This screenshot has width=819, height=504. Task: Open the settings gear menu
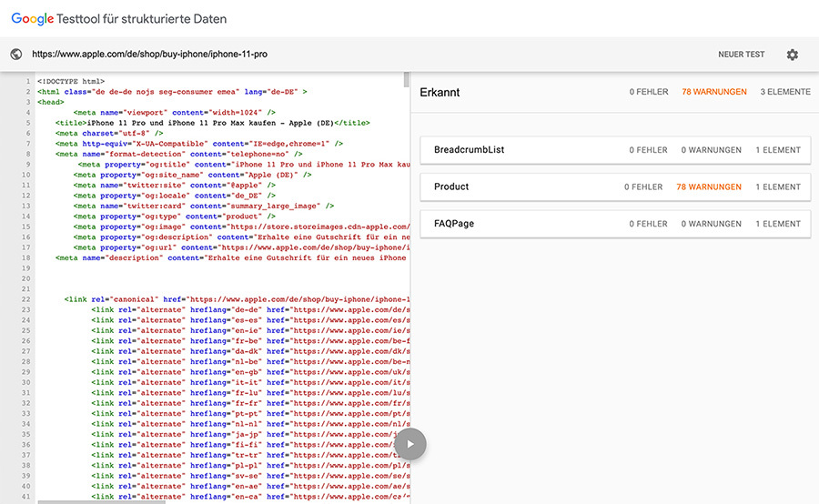point(793,55)
